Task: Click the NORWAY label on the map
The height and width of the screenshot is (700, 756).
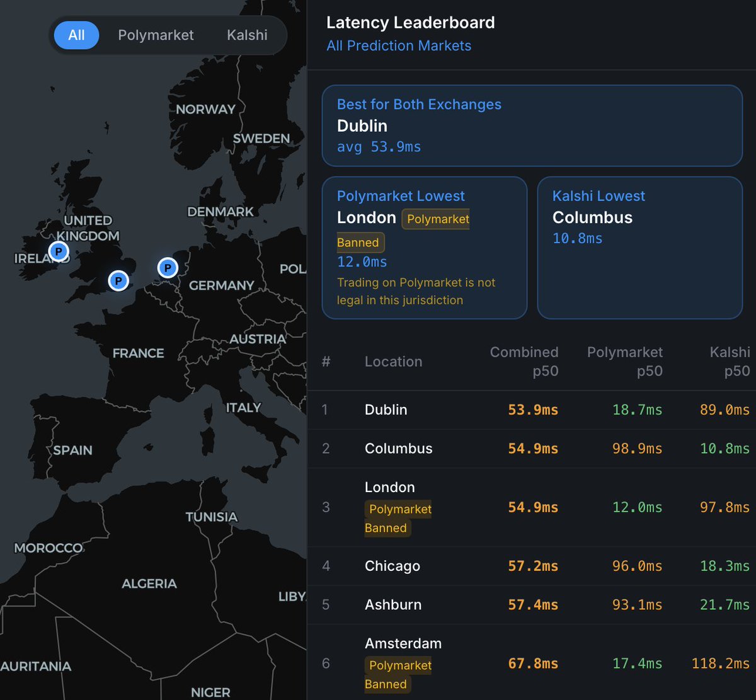Action: tap(205, 110)
